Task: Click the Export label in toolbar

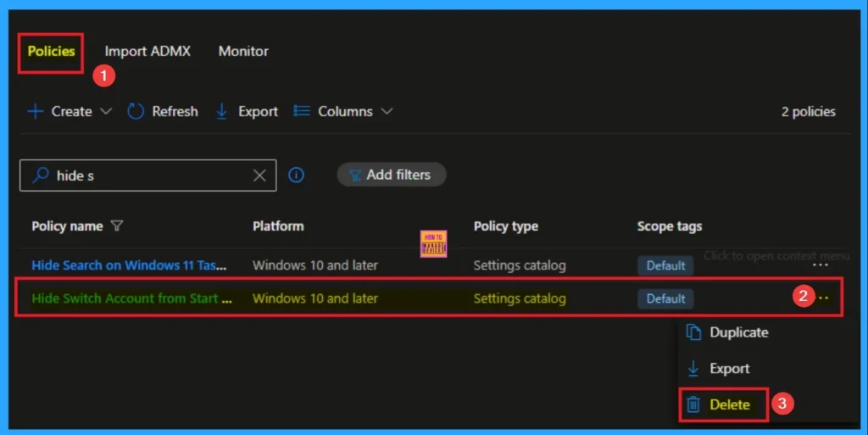Action: 258,112
